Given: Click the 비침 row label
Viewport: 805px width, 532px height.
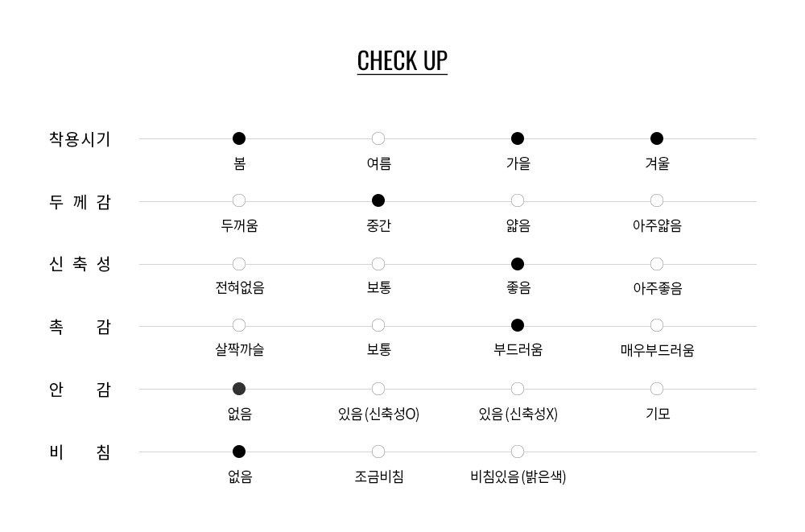Looking at the screenshot, I should (80, 452).
